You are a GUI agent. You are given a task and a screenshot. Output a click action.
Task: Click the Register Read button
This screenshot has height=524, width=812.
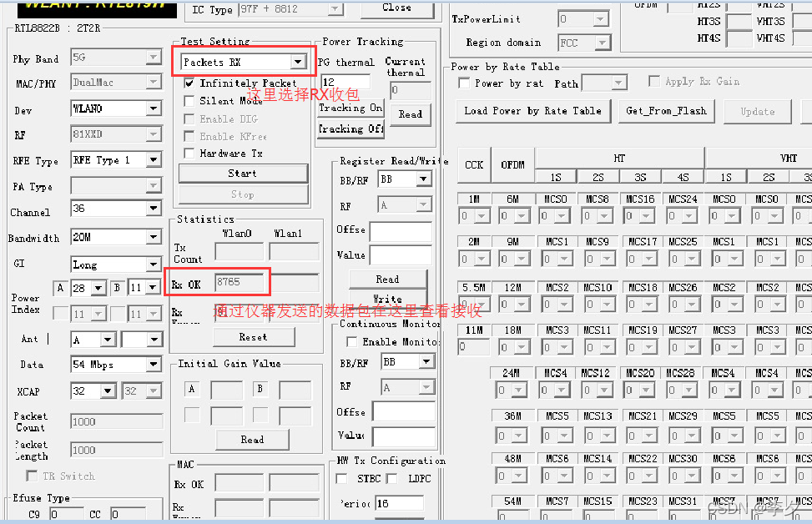point(388,279)
